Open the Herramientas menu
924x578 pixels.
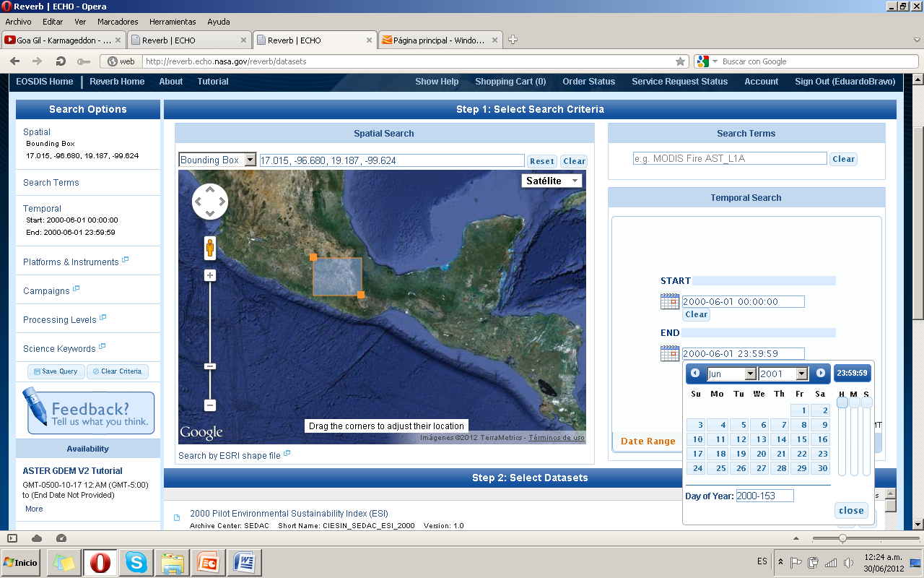tap(173, 22)
